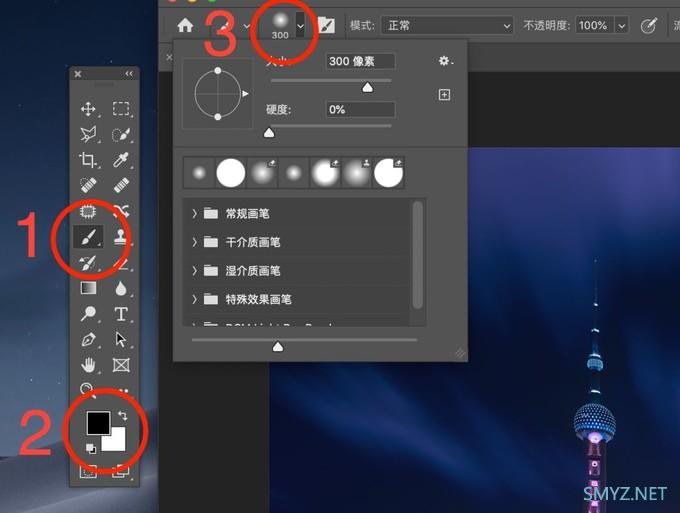This screenshot has width=680, height=513.
Task: Change the screen mode
Action: pos(121,471)
